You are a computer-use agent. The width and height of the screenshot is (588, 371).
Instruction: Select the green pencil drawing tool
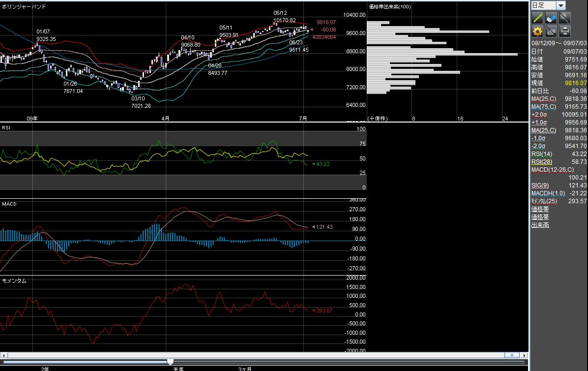click(537, 18)
